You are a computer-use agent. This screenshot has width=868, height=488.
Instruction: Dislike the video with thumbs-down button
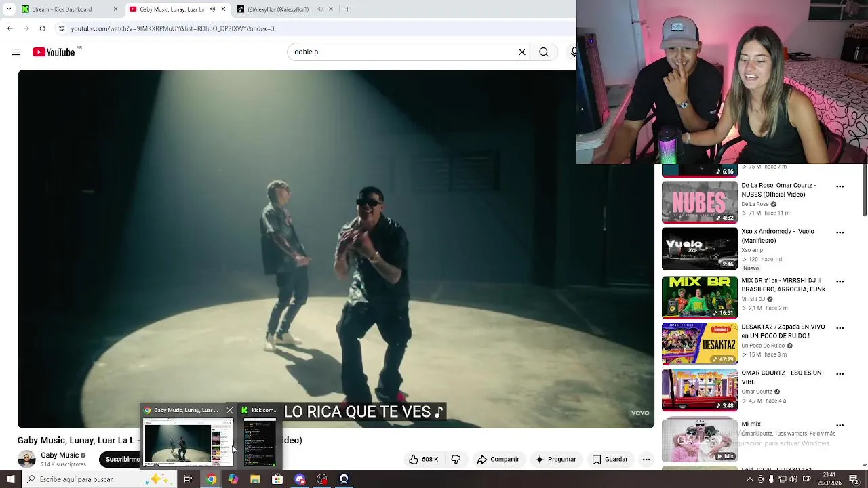click(x=456, y=459)
